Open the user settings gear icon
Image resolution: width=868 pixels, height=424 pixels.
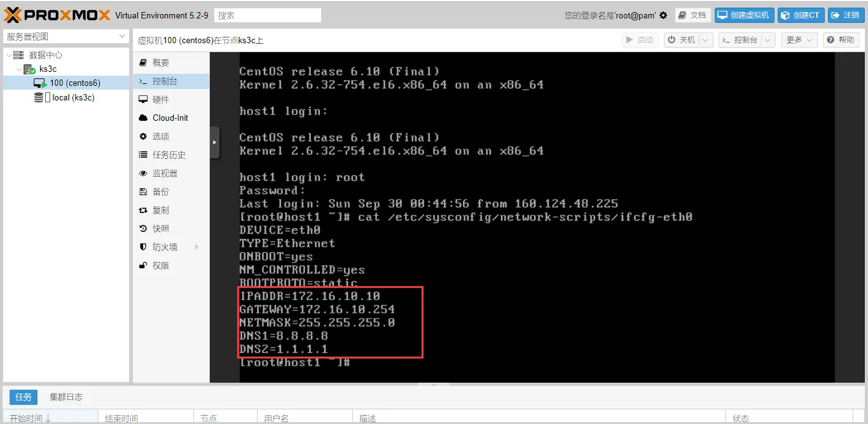pyautogui.click(x=663, y=15)
